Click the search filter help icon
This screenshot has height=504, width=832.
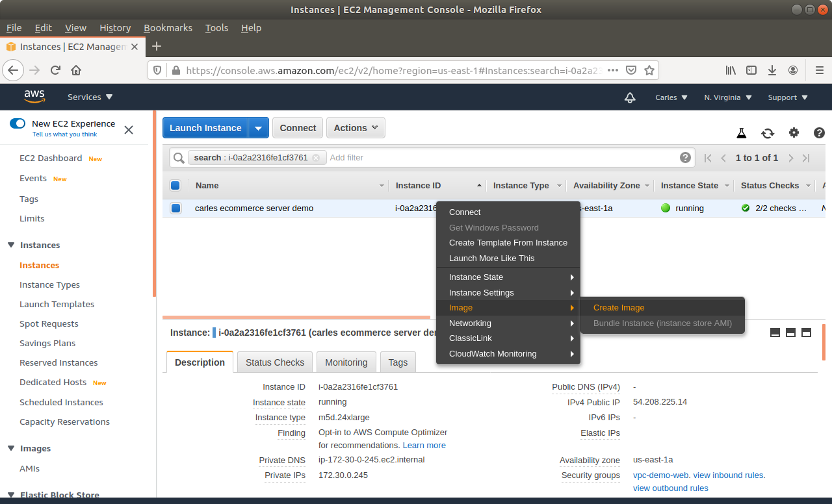tap(685, 157)
